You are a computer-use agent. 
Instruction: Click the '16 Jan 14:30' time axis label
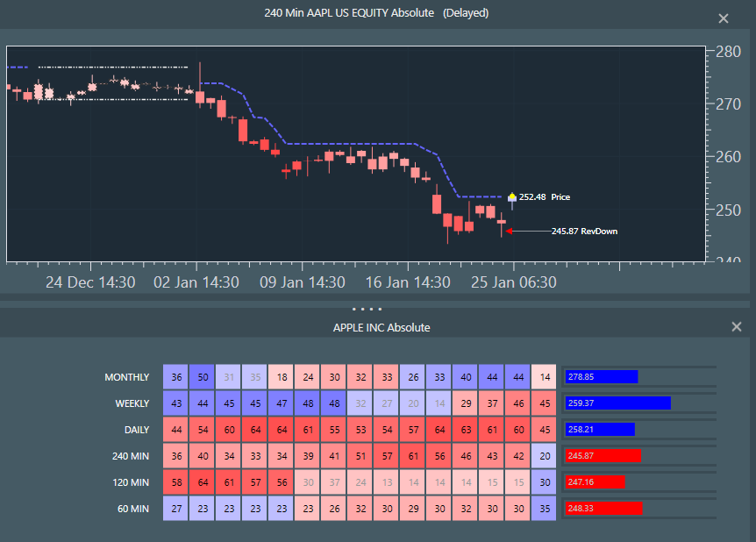[x=408, y=282]
